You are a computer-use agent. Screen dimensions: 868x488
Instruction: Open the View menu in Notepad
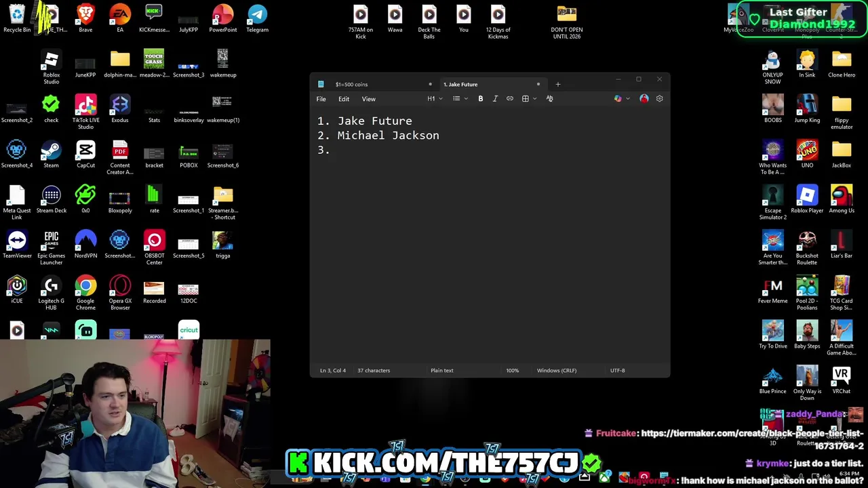tap(368, 99)
